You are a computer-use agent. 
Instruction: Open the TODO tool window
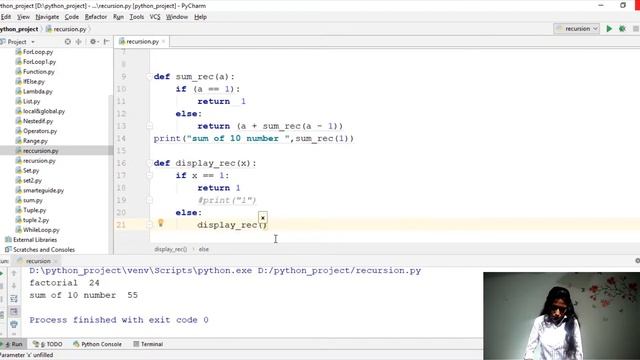[48, 344]
